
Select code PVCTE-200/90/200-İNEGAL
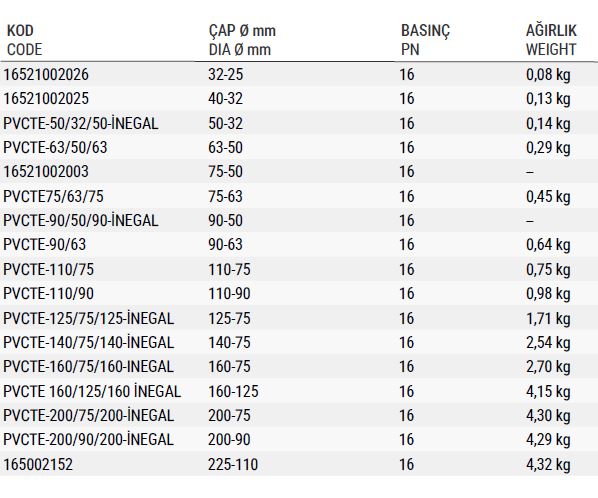[88, 440]
